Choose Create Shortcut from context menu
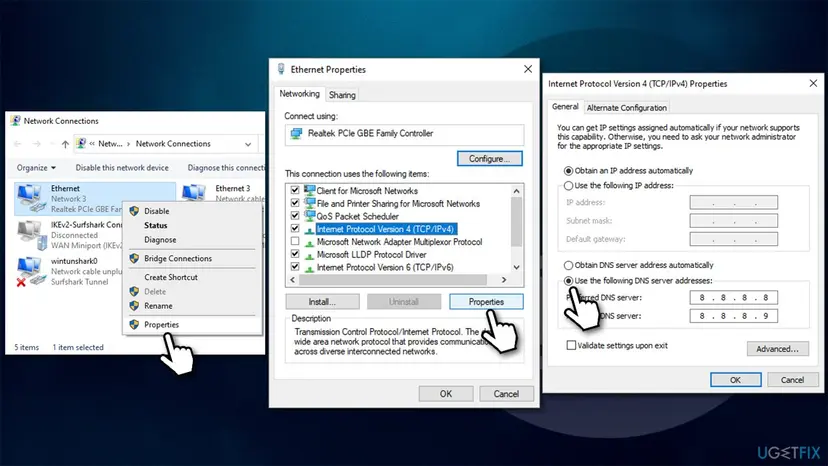Viewport: 828px width, 466px height. 171,277
